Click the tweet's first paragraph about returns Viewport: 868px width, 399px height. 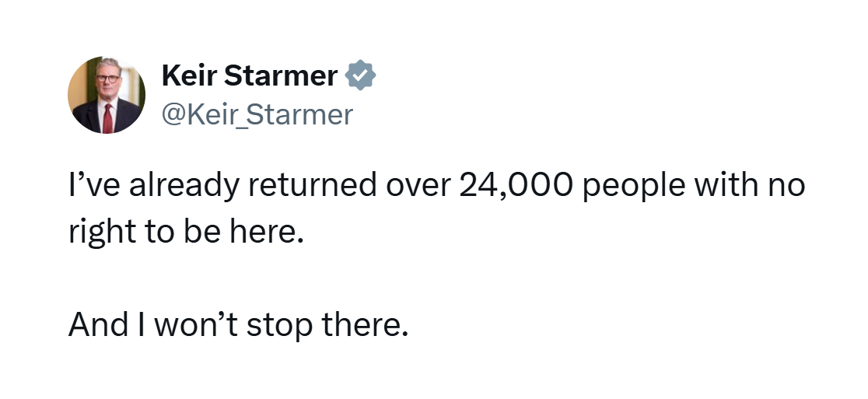437,208
